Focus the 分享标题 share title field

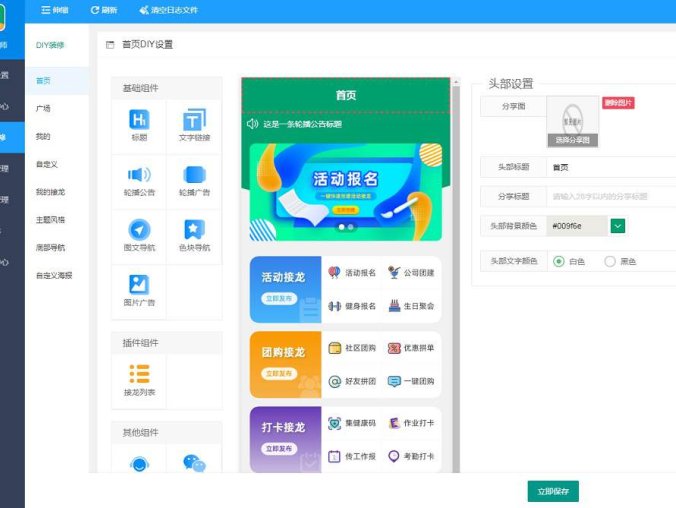point(611,197)
